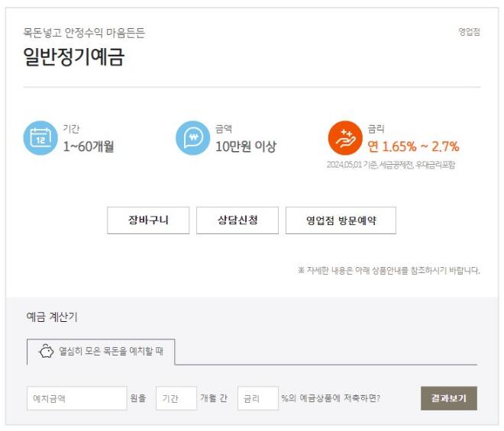Click the 10만원 이상 amount value
This screenshot has width=504, height=431.
pyautogui.click(x=245, y=146)
